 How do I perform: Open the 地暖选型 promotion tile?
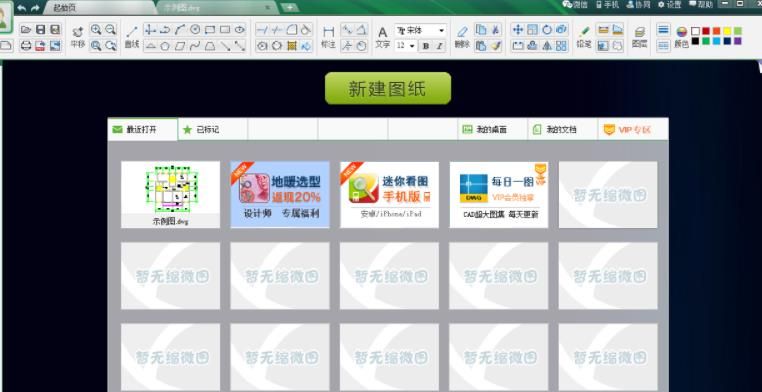[280, 195]
